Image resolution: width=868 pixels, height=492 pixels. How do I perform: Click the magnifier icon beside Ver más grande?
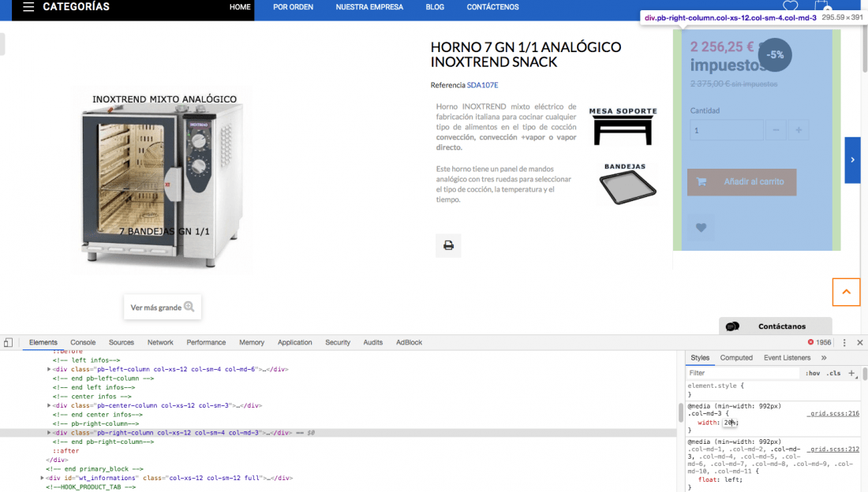[189, 307]
